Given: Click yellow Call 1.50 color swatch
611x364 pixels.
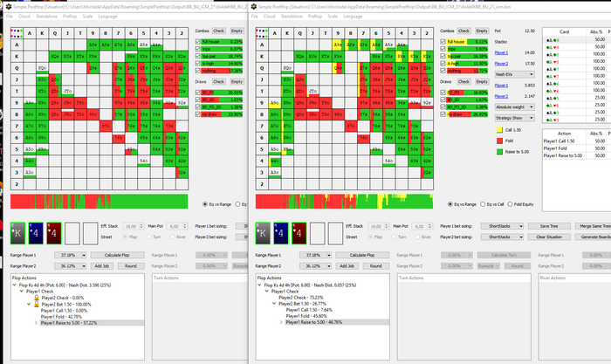Looking at the screenshot, I should [x=499, y=130].
